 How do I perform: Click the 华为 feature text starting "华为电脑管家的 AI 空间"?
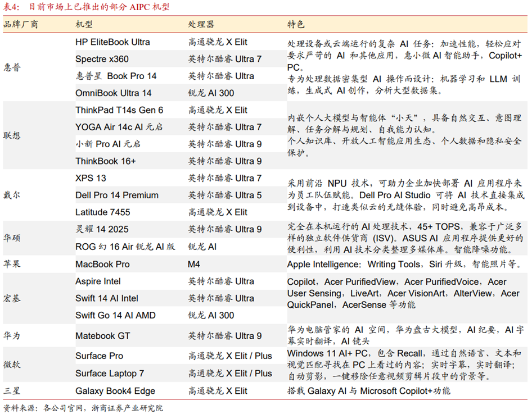click(406, 335)
